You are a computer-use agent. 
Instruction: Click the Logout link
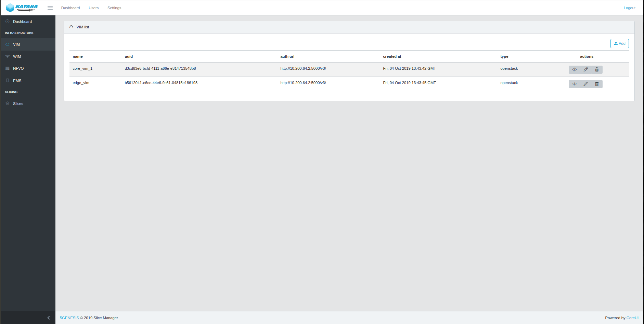(x=629, y=8)
